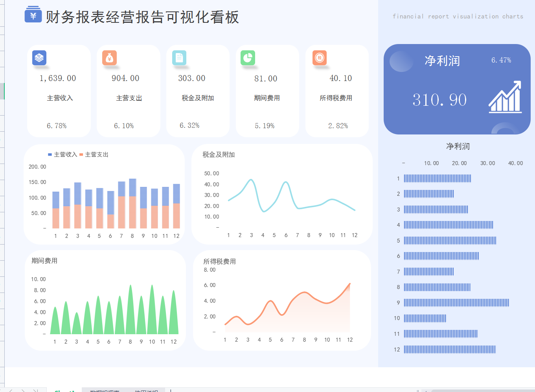Click the growth arrow chart icon in 净利润 card

click(x=505, y=97)
